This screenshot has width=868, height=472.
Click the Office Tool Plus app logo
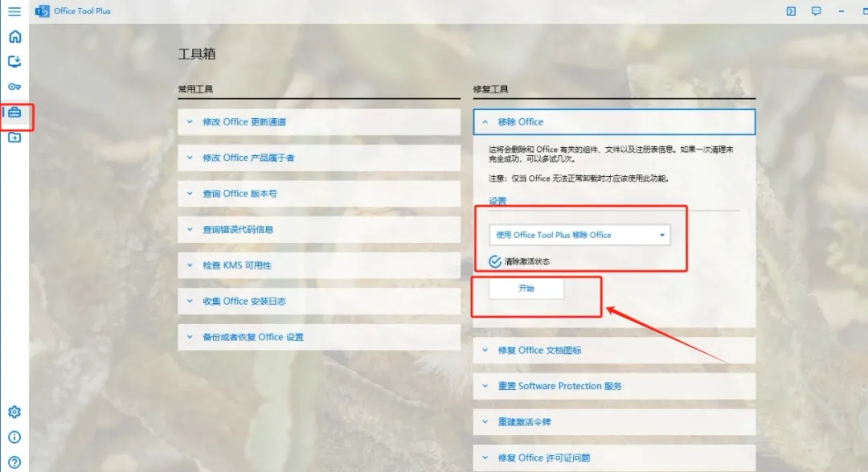point(42,11)
